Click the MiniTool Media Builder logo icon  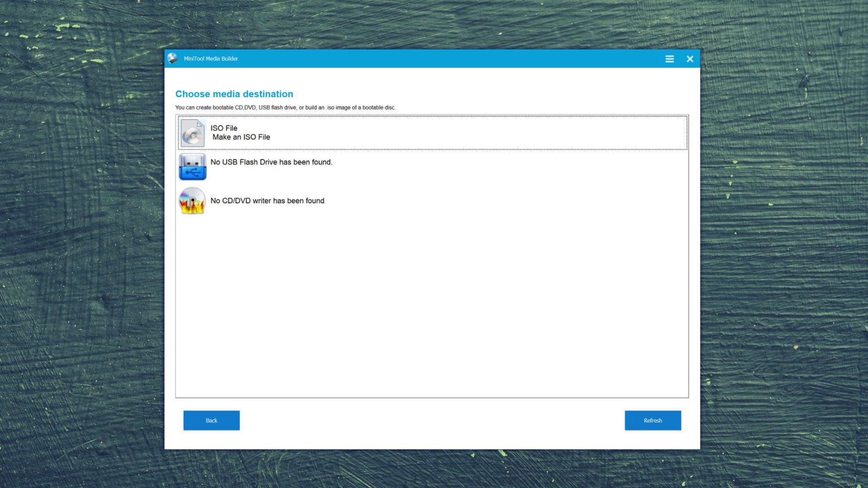coord(172,58)
